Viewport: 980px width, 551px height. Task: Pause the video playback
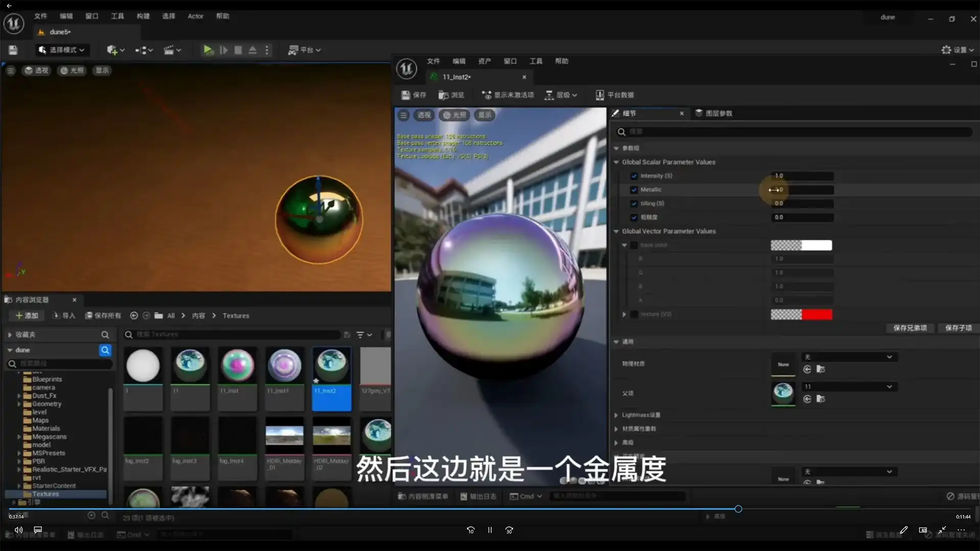pos(489,530)
